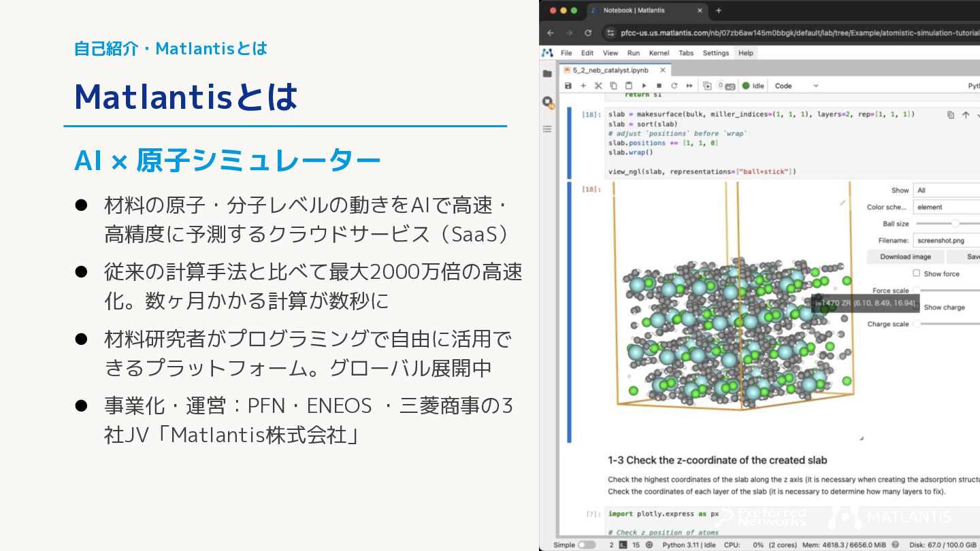Open the Show dropdown set to All
The width and height of the screenshot is (980, 551).
point(947,190)
